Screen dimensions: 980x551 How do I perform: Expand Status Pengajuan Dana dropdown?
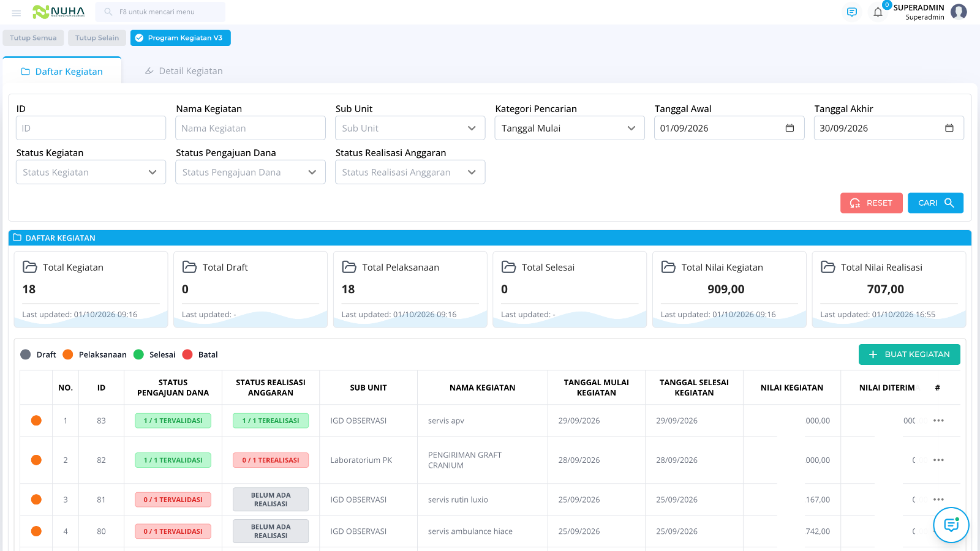click(251, 172)
